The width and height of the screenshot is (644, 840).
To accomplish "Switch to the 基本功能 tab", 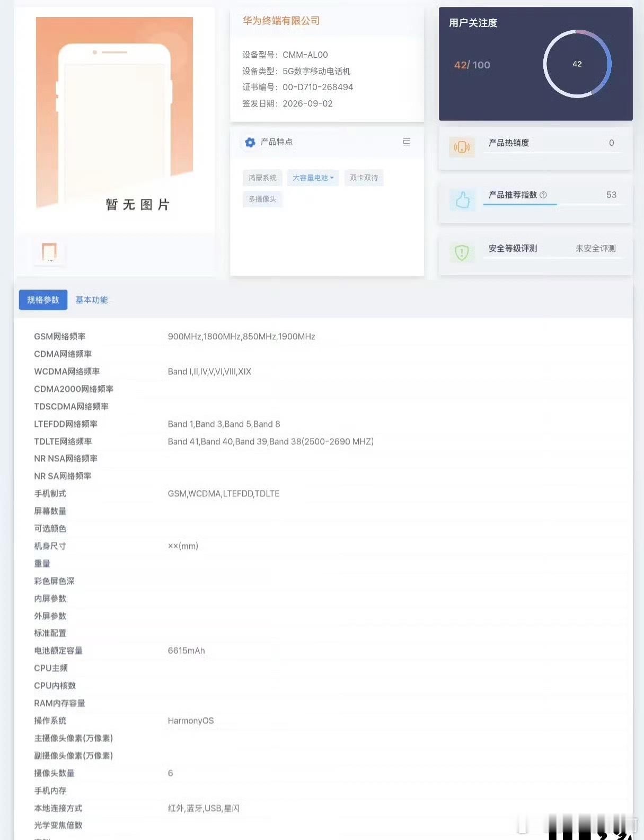I will pos(91,300).
